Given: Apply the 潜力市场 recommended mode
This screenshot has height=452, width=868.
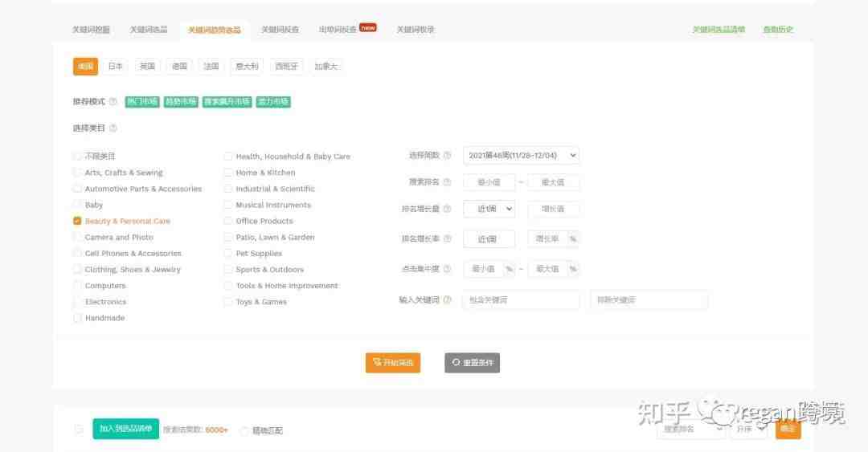Looking at the screenshot, I should coord(273,102).
